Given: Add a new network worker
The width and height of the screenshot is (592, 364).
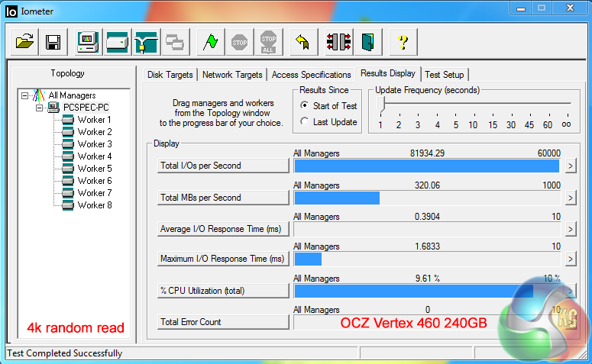Looking at the screenshot, I should click(x=146, y=41).
